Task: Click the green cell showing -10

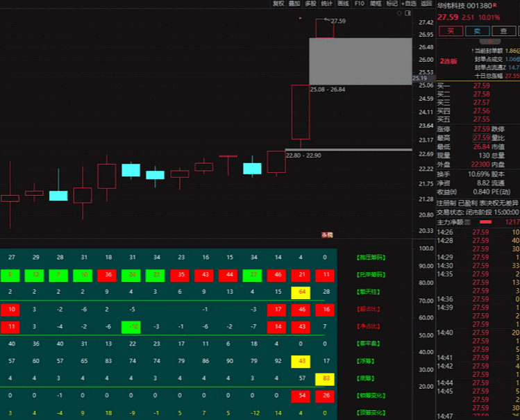Action: pyautogui.click(x=131, y=327)
